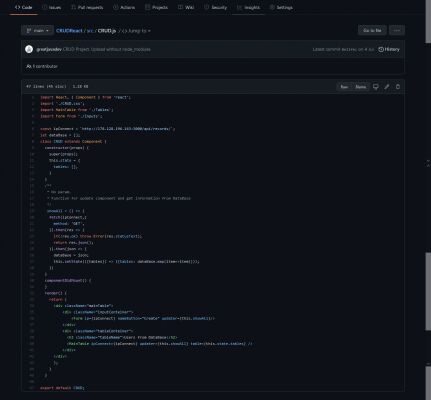This screenshot has width=431, height=400.
Task: Click the 1 contributor label
Action: pos(42,66)
